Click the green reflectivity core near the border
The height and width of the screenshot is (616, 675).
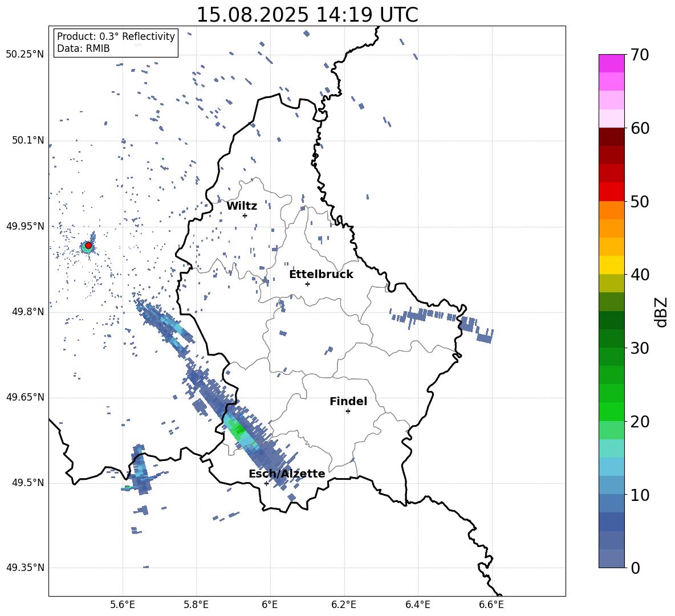pos(238,430)
